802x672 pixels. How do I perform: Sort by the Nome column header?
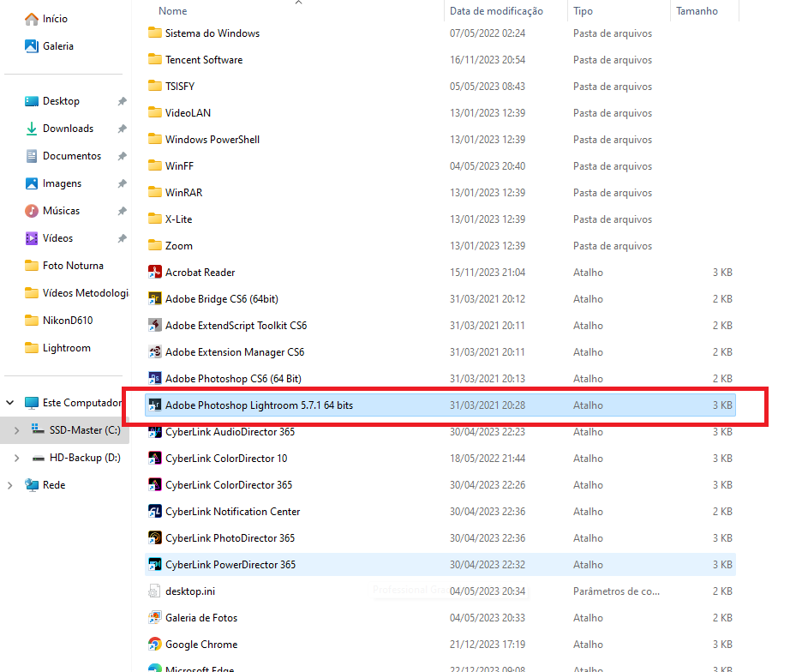coord(172,11)
